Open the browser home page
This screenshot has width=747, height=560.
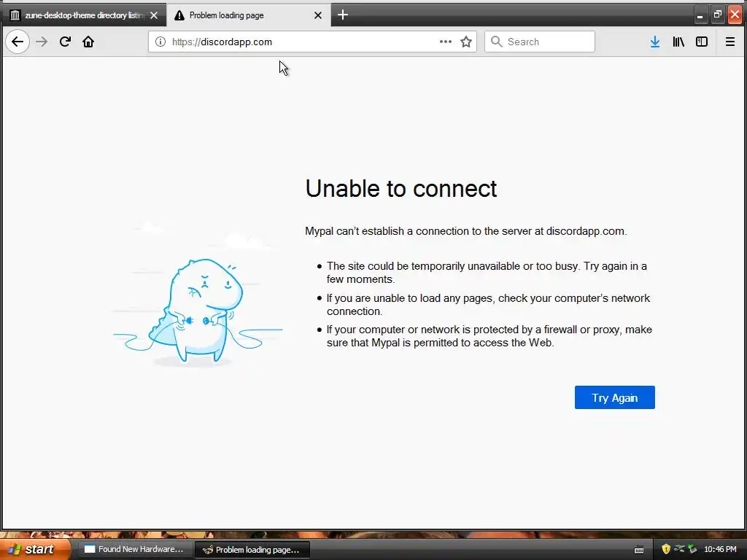pos(88,42)
